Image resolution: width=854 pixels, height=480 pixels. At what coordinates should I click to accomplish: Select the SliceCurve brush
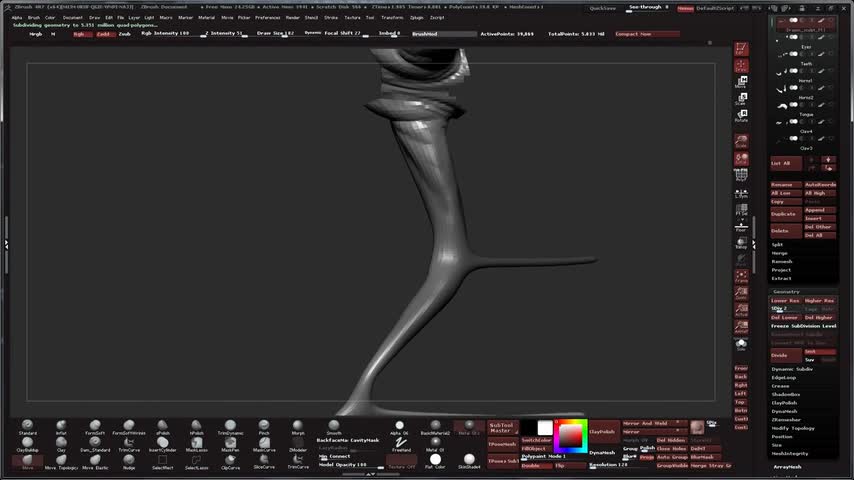tap(264, 462)
